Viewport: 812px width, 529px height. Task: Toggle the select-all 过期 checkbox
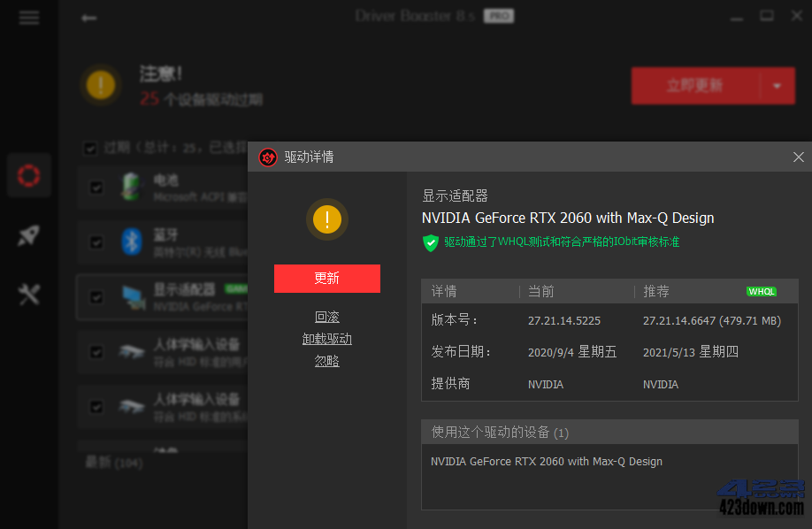point(90,149)
